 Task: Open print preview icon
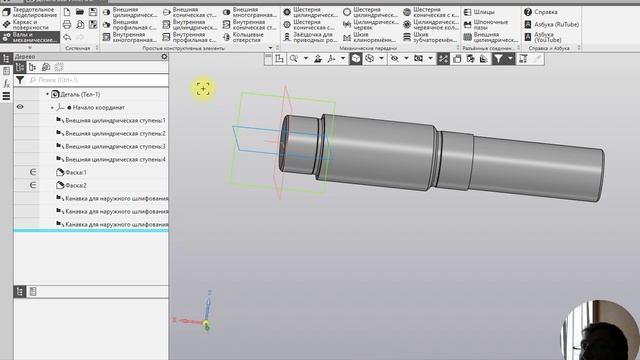coord(80,25)
